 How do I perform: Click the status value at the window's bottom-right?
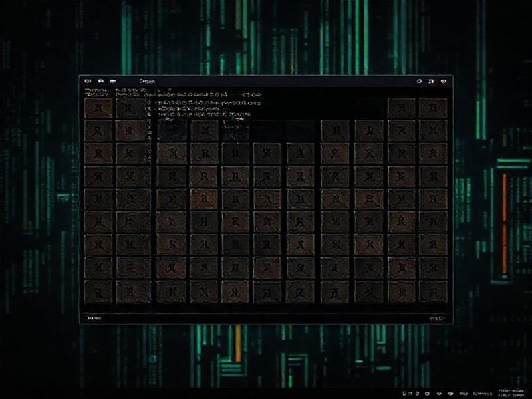tap(436, 319)
